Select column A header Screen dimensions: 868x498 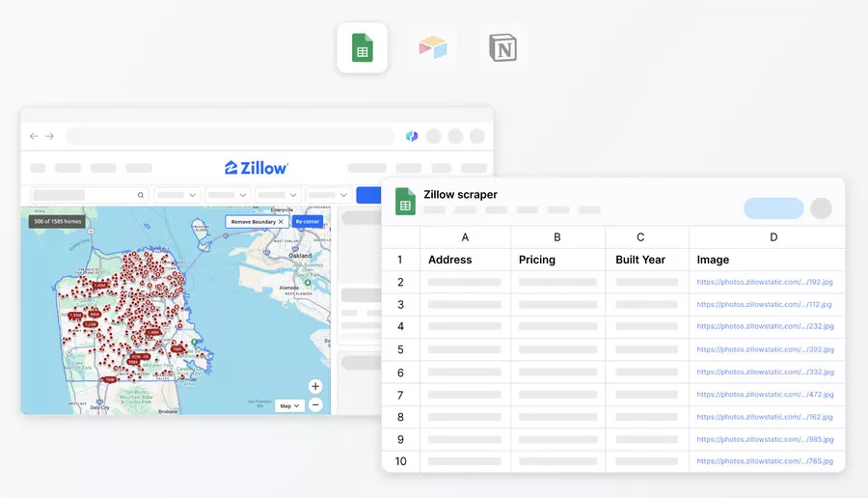[465, 237]
